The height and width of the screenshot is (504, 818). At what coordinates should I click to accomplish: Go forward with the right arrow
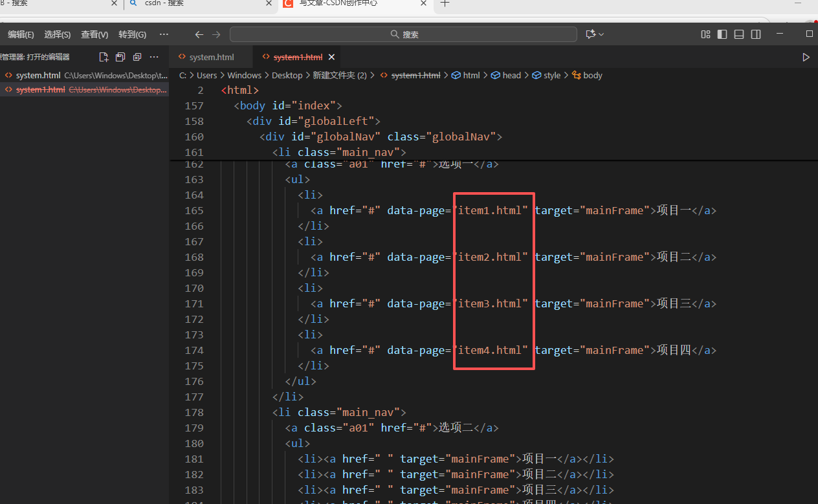(x=216, y=34)
